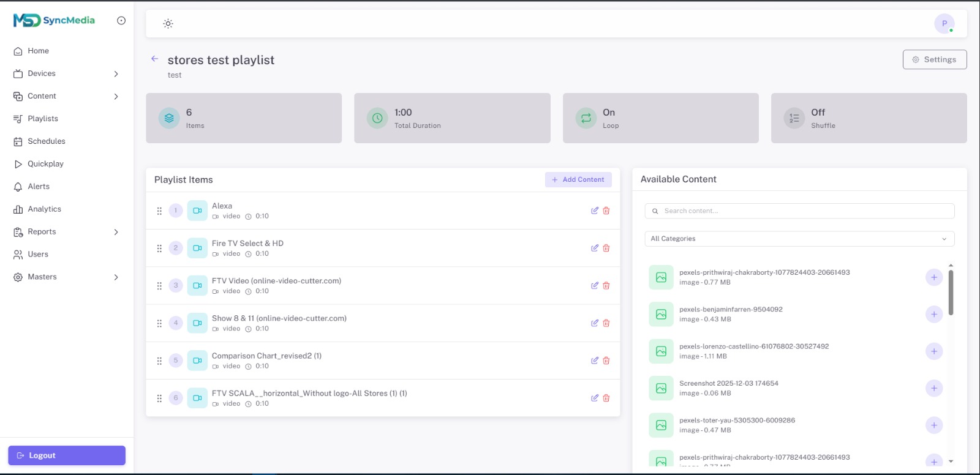Click number badge 6 of FTV SCALA
The width and height of the screenshot is (980, 475).
[x=176, y=398]
